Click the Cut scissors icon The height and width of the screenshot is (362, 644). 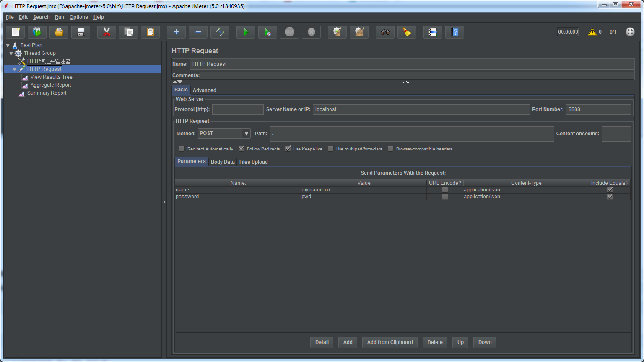coord(106,32)
